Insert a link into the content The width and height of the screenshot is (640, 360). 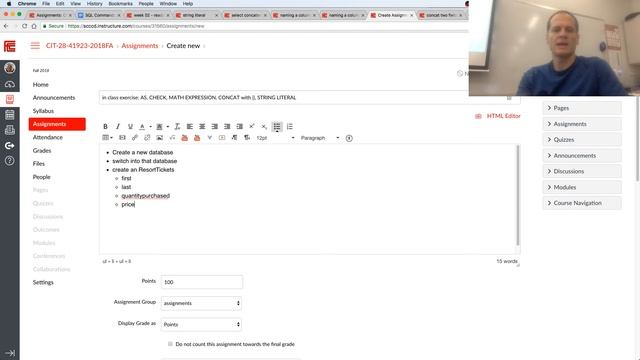(x=135, y=138)
